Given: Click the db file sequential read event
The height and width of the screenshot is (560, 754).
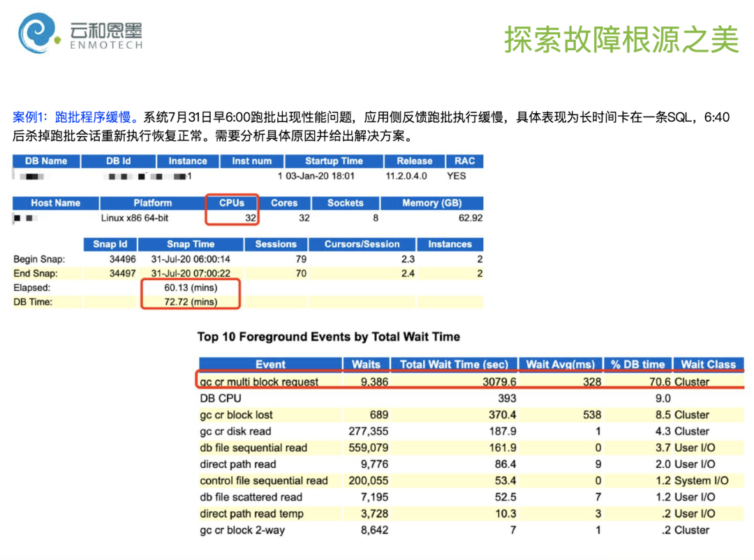Looking at the screenshot, I should pyautogui.click(x=253, y=448).
